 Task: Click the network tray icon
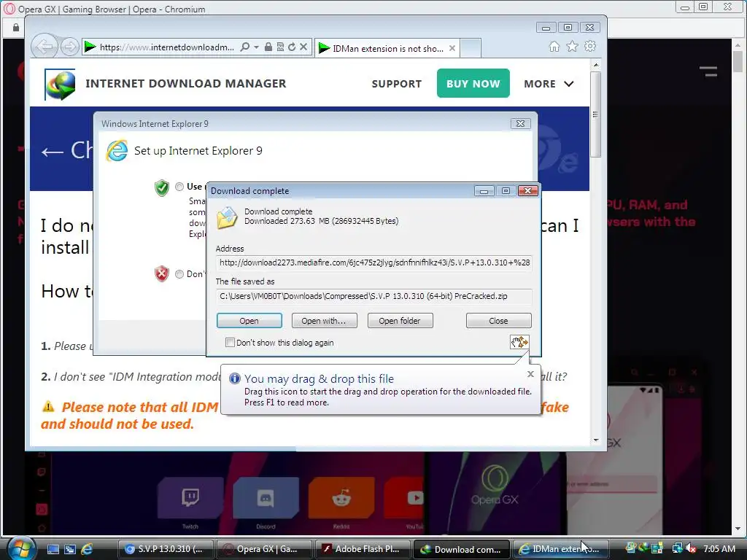click(677, 548)
